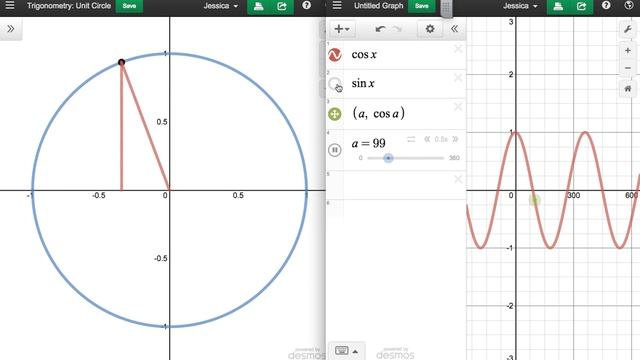Open hamburger menu in Unit Circle window
The height and width of the screenshot is (360, 640).
(x=9, y=6)
